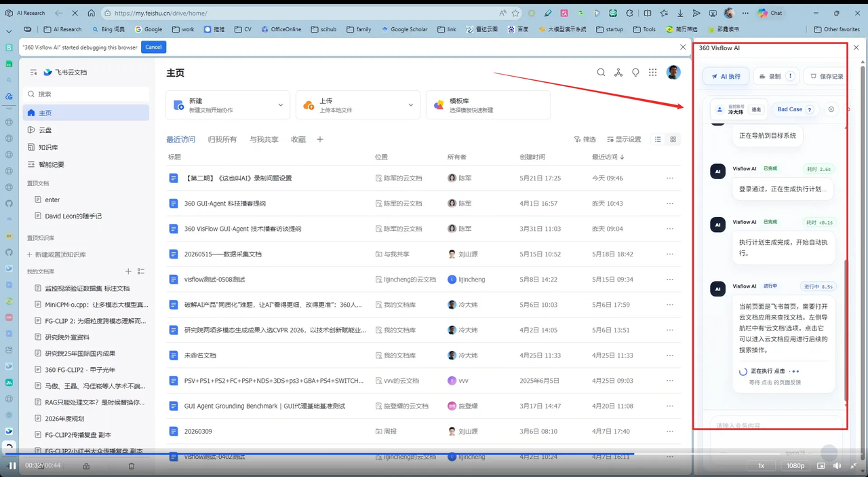Select 主页 in the left navigation
This screenshot has width=868, height=477.
point(86,113)
